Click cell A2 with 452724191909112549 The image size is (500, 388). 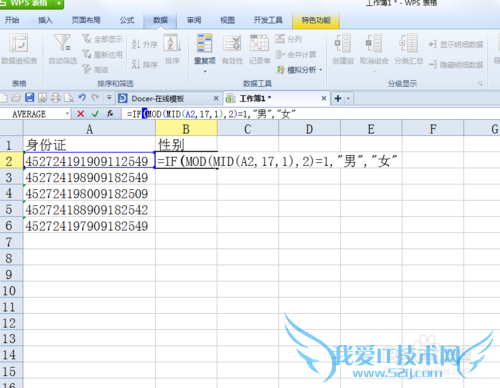89,161
